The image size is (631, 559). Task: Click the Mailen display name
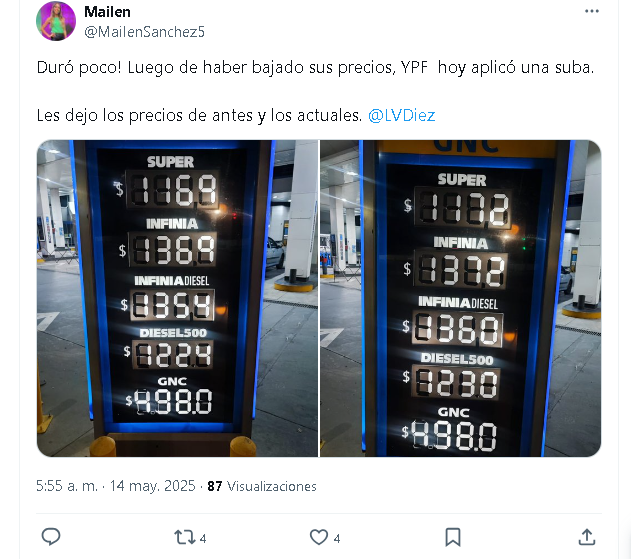(107, 12)
